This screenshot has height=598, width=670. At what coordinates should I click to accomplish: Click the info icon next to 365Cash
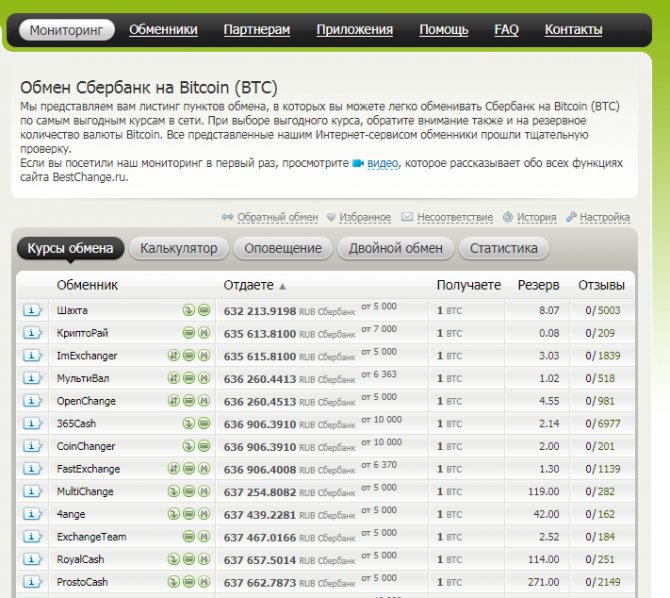pos(33,423)
